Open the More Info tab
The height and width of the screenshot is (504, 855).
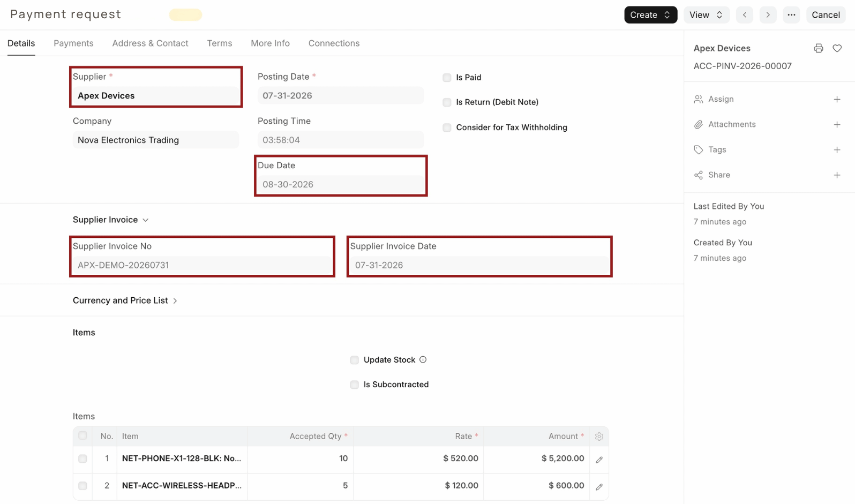[x=270, y=43]
